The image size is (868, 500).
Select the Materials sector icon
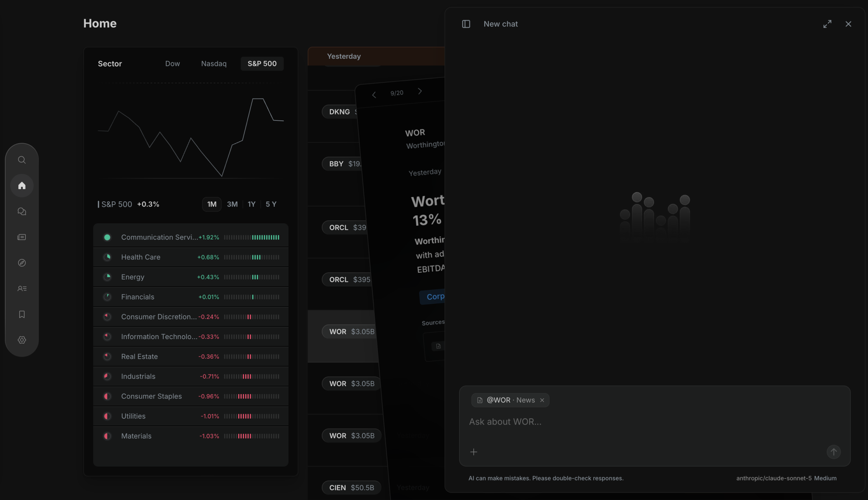pyautogui.click(x=107, y=436)
